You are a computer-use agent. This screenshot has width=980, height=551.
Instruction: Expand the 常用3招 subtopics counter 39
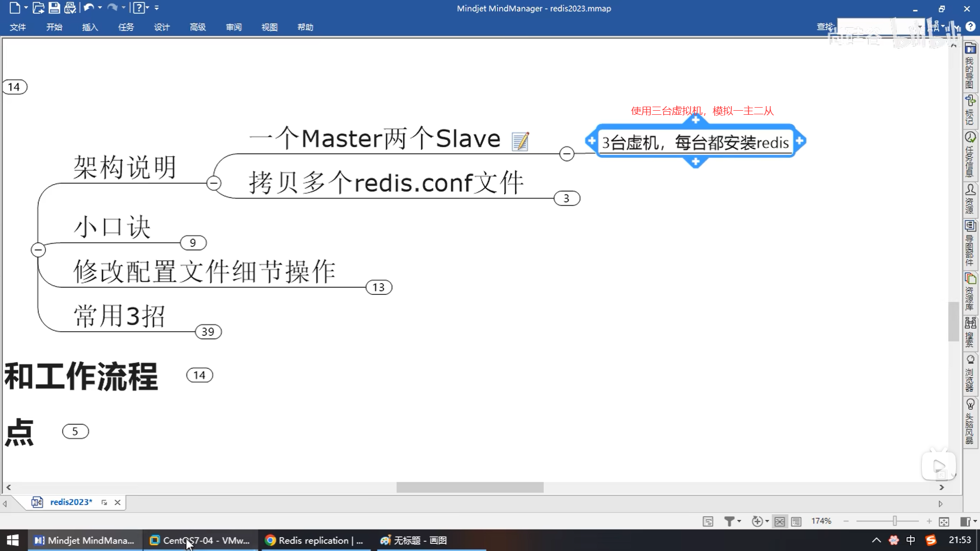[208, 332]
